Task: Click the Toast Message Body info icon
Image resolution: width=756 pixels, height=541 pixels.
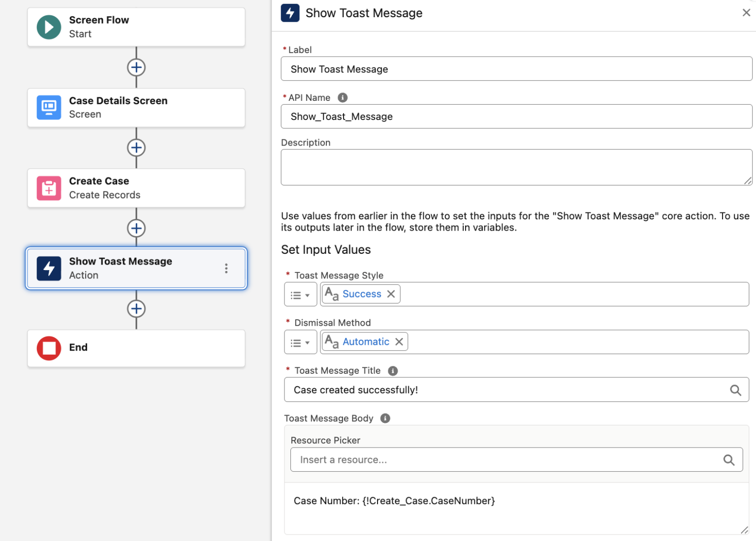Action: pyautogui.click(x=385, y=418)
